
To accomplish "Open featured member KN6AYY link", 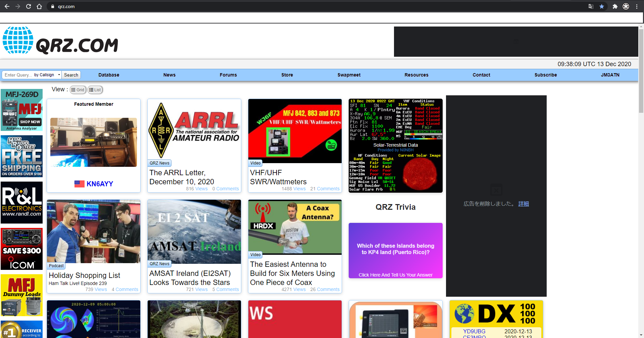I will pyautogui.click(x=99, y=184).
